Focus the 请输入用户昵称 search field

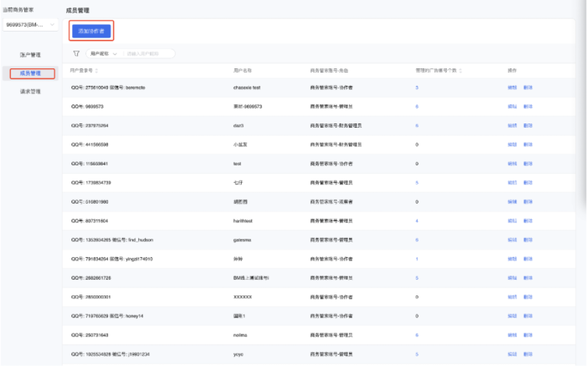149,54
